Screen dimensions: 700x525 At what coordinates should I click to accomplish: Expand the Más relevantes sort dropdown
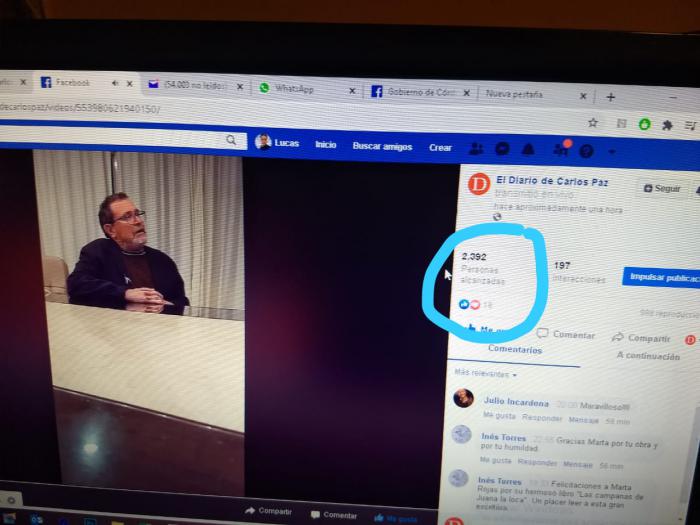click(485, 373)
